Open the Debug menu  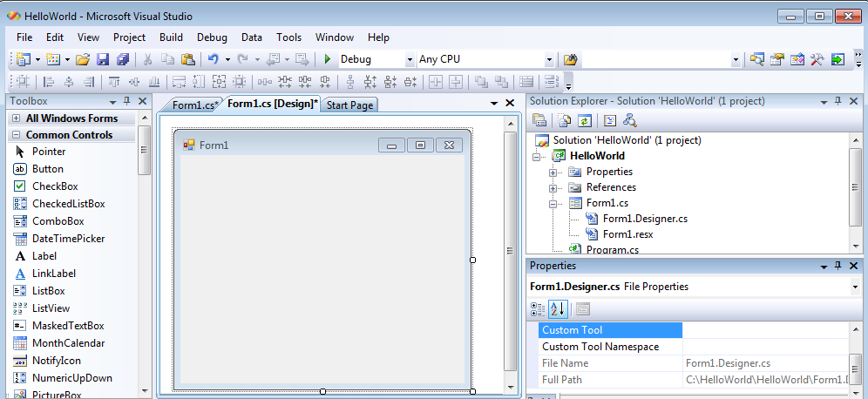tap(212, 37)
